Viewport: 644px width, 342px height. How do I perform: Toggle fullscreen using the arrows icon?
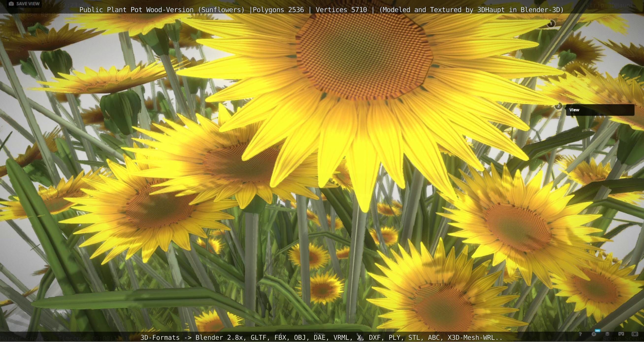tap(635, 334)
